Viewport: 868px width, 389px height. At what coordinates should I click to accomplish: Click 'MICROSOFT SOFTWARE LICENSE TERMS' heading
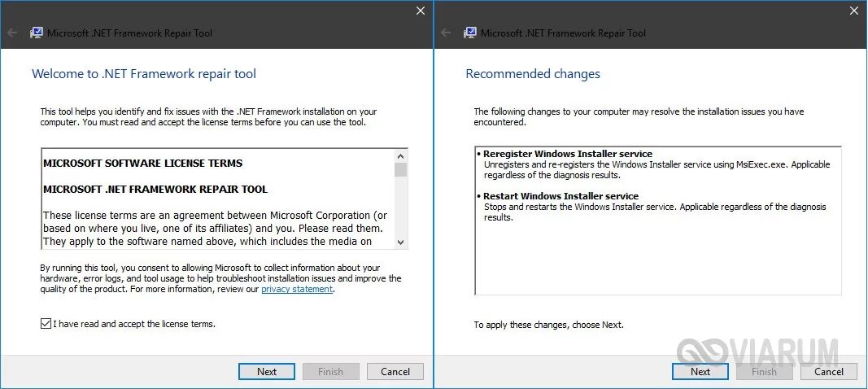pyautogui.click(x=143, y=164)
